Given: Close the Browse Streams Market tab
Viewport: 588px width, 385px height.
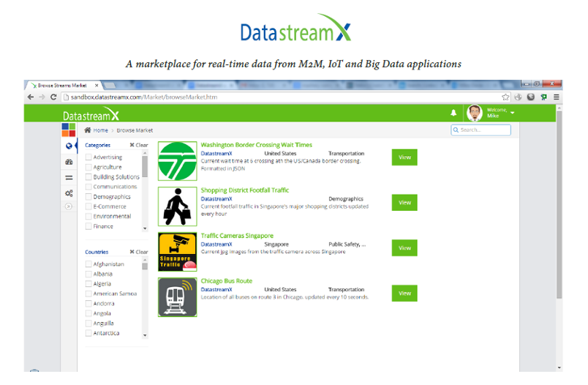Looking at the screenshot, I should (97, 86).
